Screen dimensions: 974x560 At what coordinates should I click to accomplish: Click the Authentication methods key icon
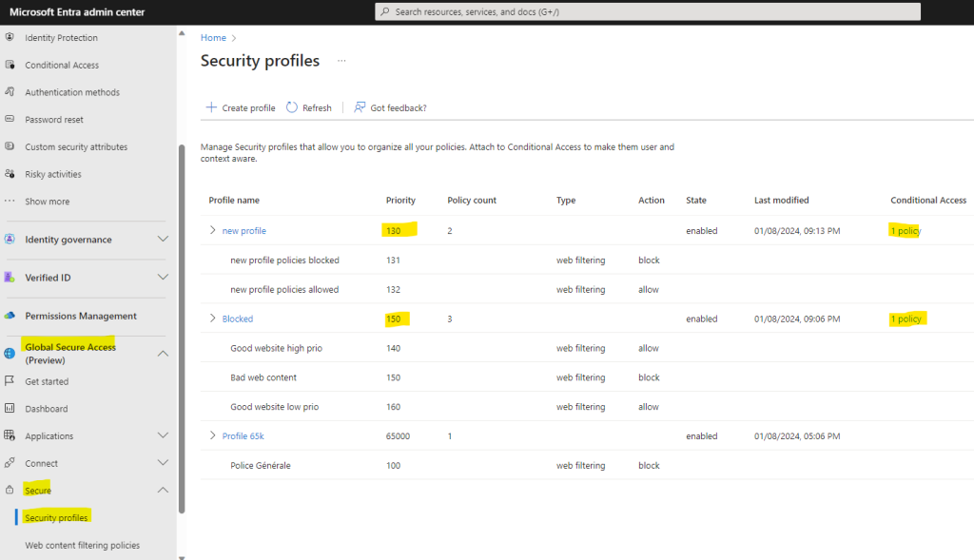click(10, 92)
